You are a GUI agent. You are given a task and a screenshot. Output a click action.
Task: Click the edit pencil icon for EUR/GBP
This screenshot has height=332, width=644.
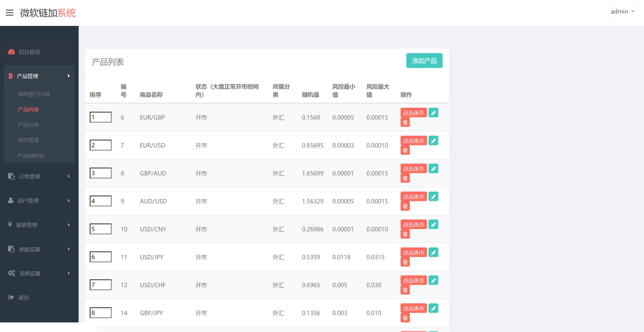pyautogui.click(x=433, y=113)
